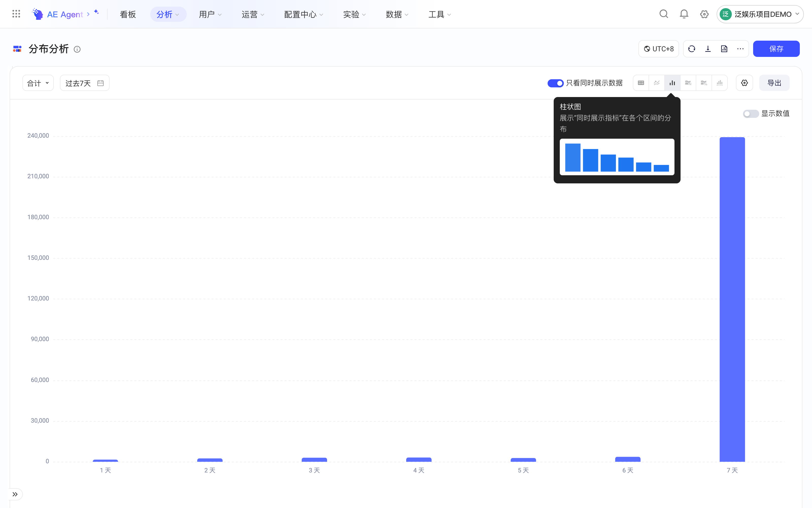Image resolution: width=812 pixels, height=508 pixels.
Task: Select the bar chart view icon
Action: [672, 83]
